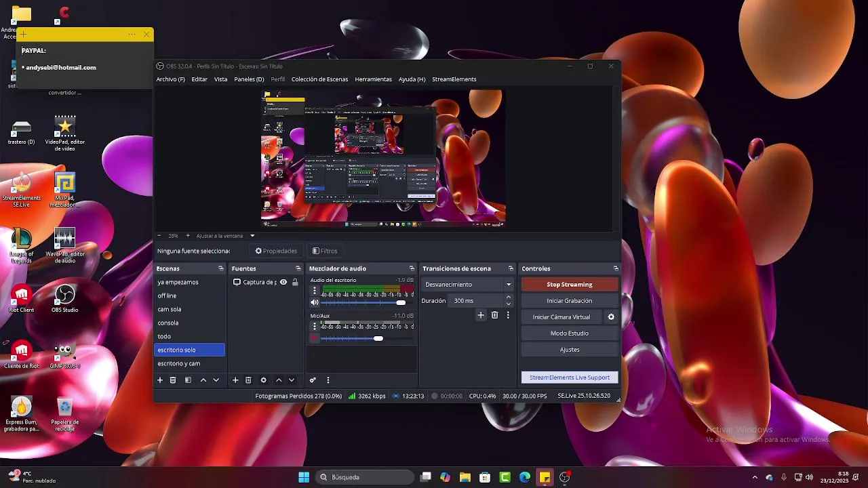
Task: Show hidden system tray icons chevron
Action: 755,477
